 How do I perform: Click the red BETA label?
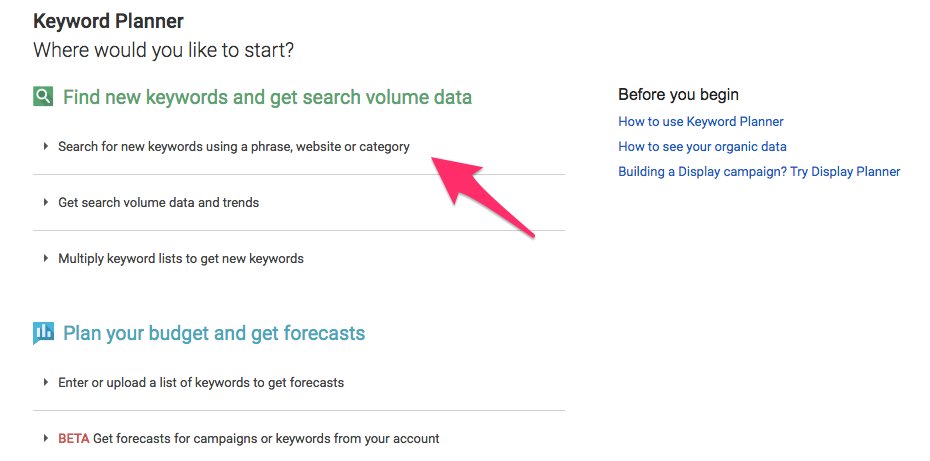point(73,438)
